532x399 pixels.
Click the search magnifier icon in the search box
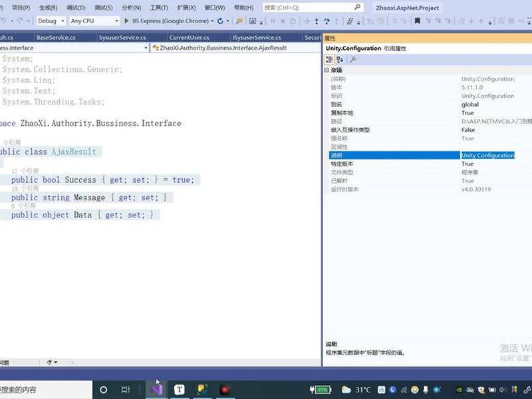pyautogui.click(x=357, y=7)
